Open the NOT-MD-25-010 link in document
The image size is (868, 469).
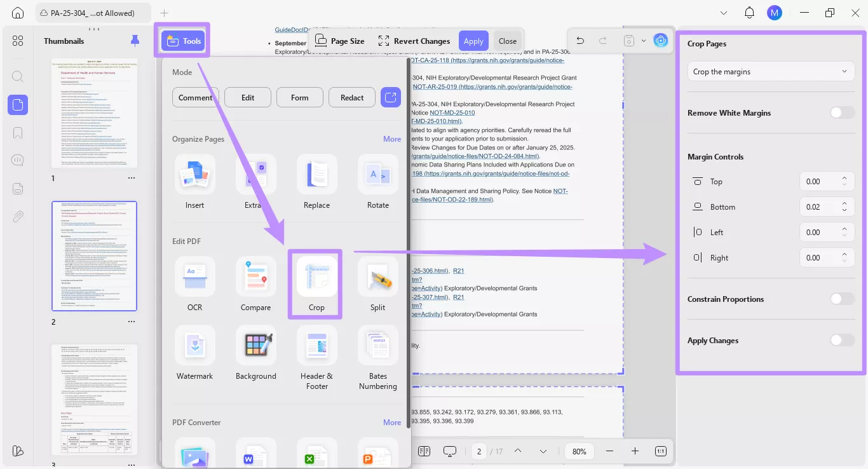click(452, 112)
